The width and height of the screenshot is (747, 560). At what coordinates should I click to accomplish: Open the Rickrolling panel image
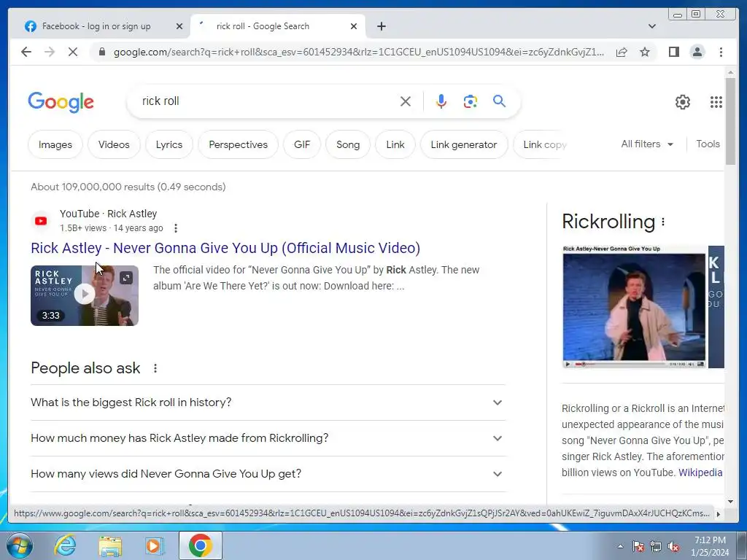tap(634, 307)
